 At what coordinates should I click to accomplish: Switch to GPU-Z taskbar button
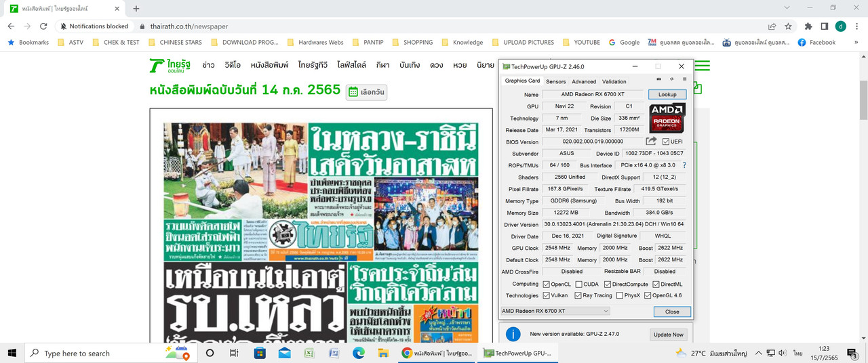point(517,353)
